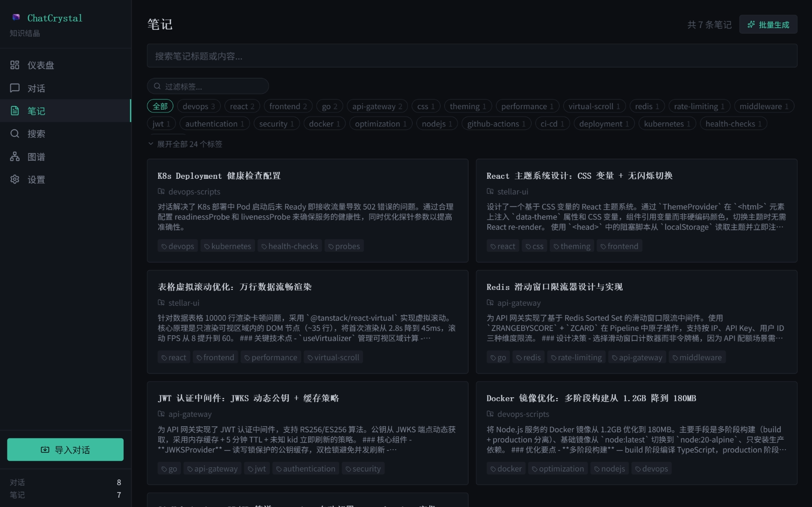Select the 全部 filter chip
Image resolution: width=812 pixels, height=507 pixels.
(x=160, y=106)
